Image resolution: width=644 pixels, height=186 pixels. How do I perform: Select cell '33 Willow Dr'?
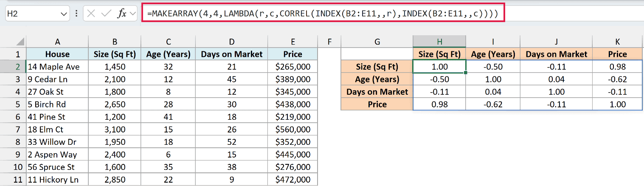[57, 142]
